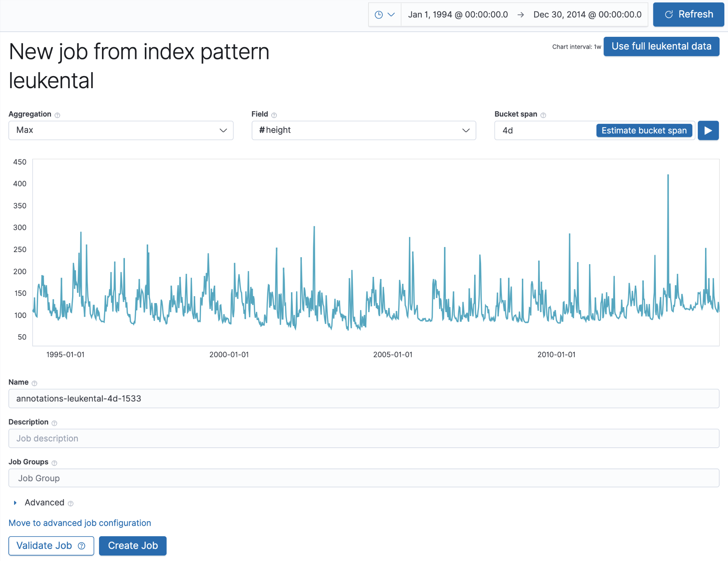Open the Field dropdown showing height

pyautogui.click(x=363, y=130)
